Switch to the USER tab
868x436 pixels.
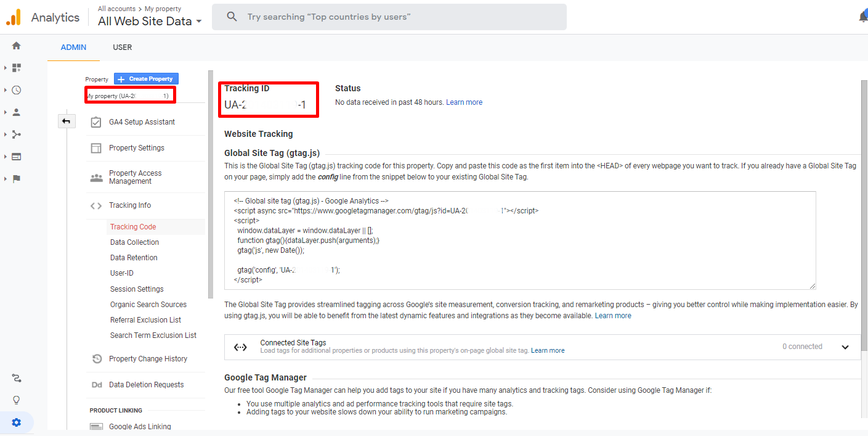coord(123,47)
